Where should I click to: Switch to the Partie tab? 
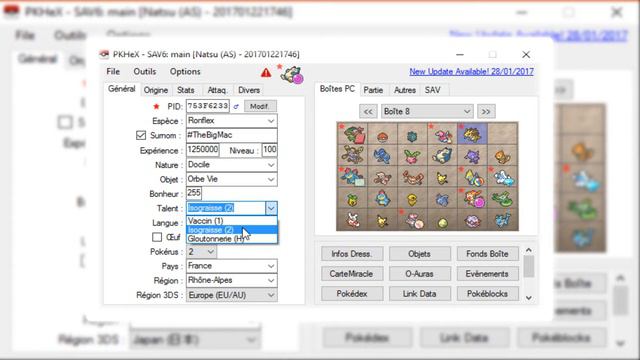(373, 90)
